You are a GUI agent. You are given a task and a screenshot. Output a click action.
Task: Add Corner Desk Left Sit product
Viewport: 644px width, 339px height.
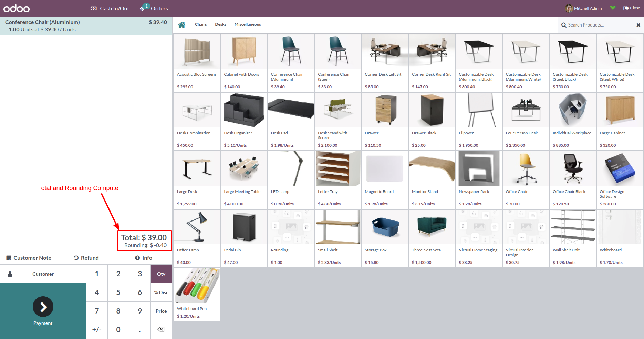click(x=385, y=63)
